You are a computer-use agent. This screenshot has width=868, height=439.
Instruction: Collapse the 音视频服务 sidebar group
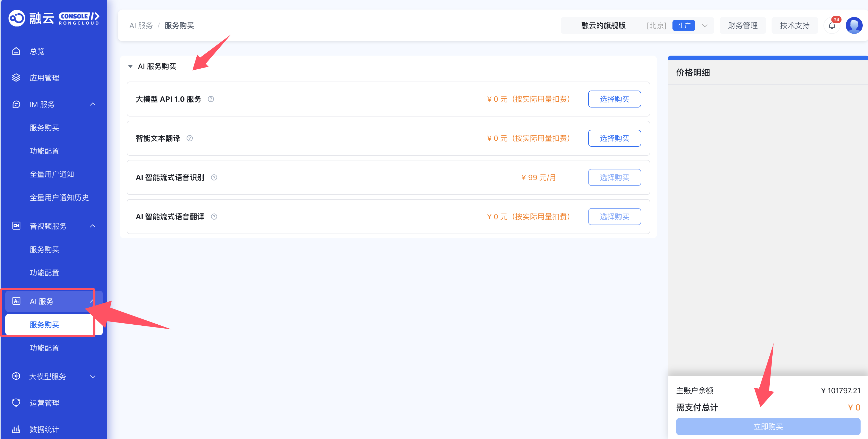pos(93,226)
